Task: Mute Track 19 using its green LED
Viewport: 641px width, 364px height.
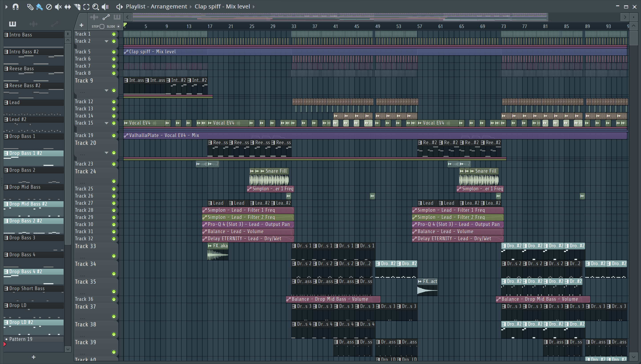Action: [x=114, y=136]
